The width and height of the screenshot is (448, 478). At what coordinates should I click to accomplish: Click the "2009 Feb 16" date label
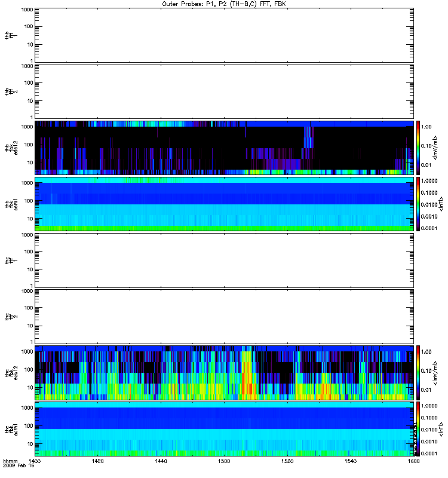(x=19, y=465)
